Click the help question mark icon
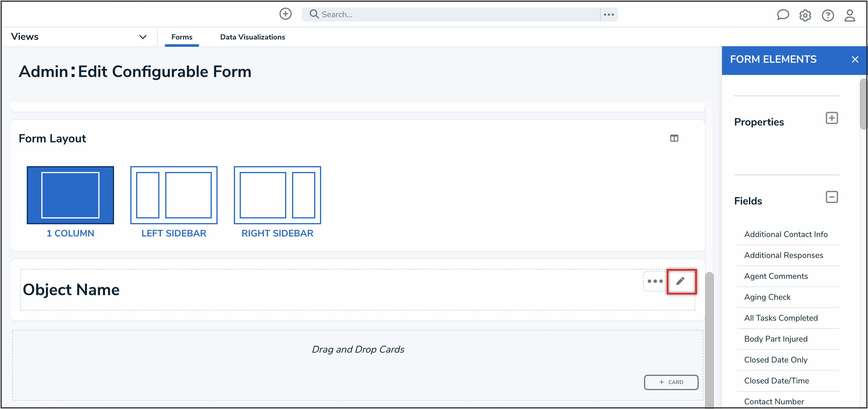The height and width of the screenshot is (409, 868). 828,15
